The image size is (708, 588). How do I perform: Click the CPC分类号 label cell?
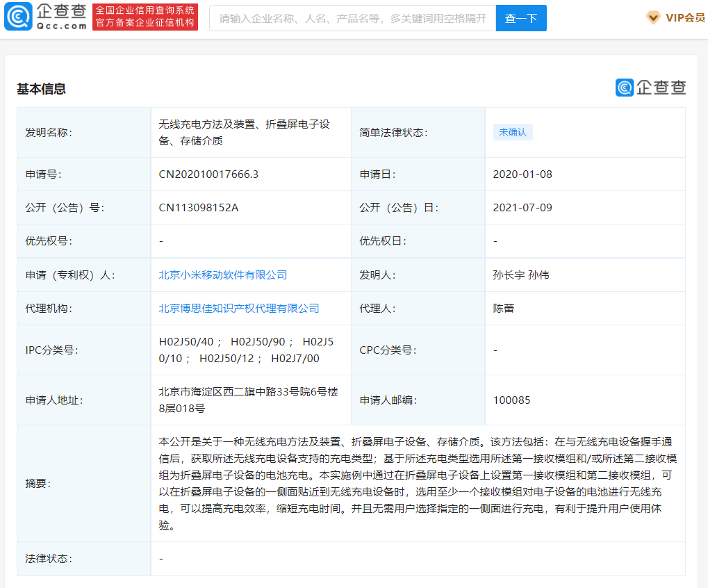point(418,350)
